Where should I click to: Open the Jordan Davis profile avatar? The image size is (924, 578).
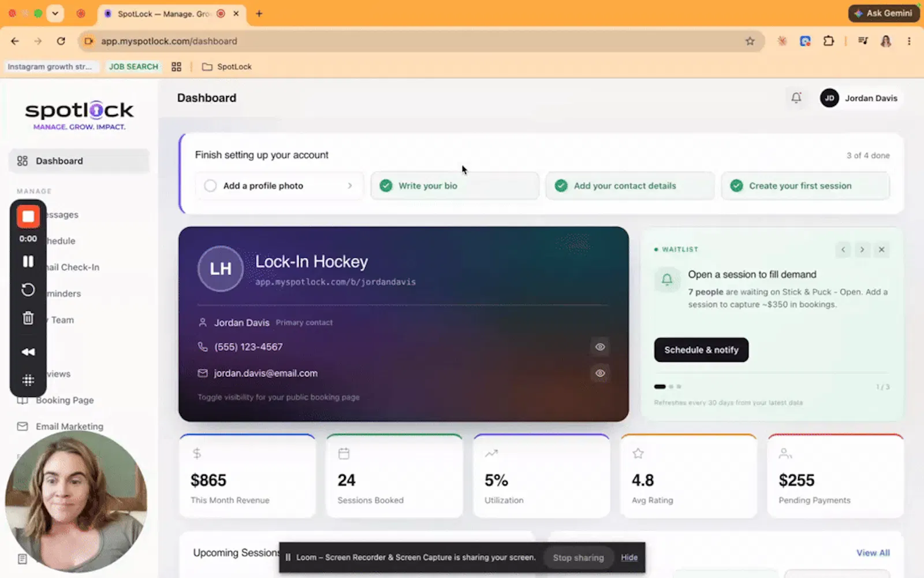pyautogui.click(x=829, y=98)
